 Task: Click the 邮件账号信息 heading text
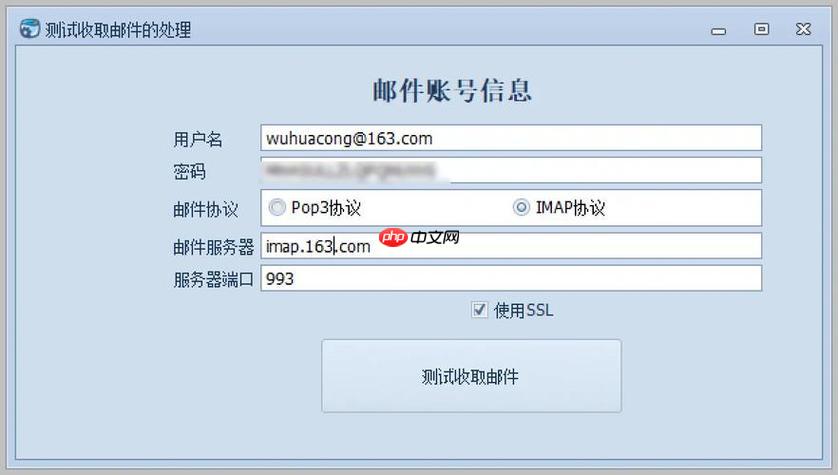pos(452,90)
